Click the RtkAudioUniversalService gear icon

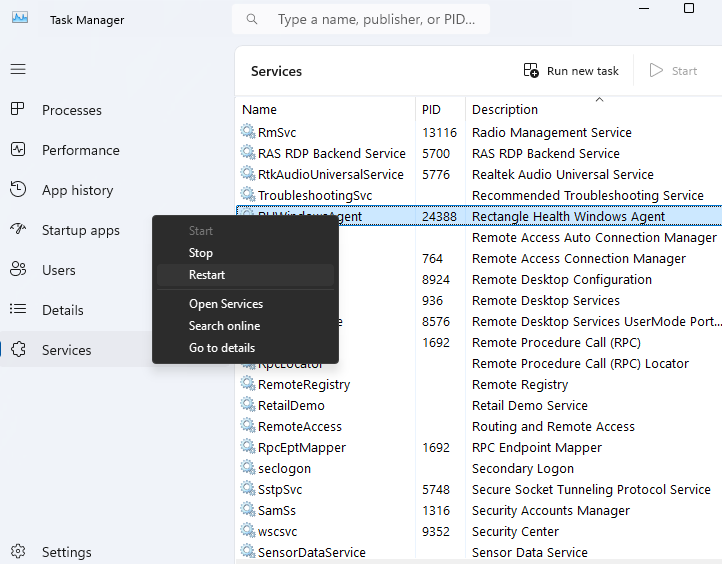[x=248, y=174]
